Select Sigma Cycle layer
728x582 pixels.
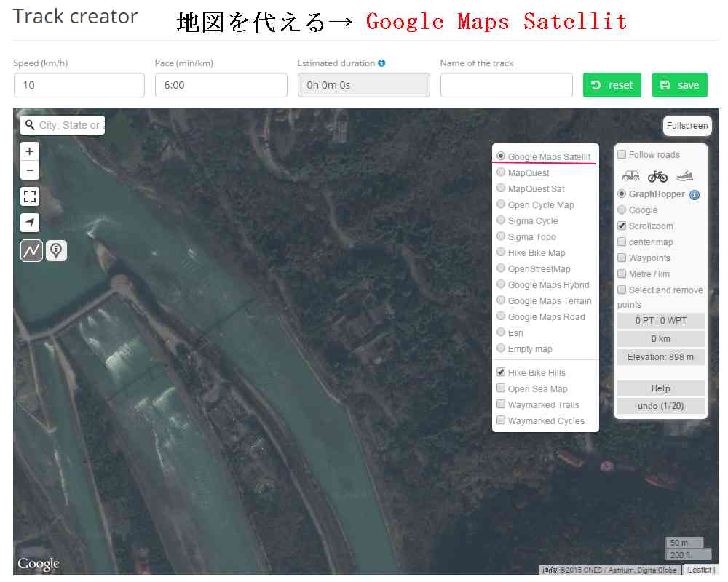coord(501,220)
